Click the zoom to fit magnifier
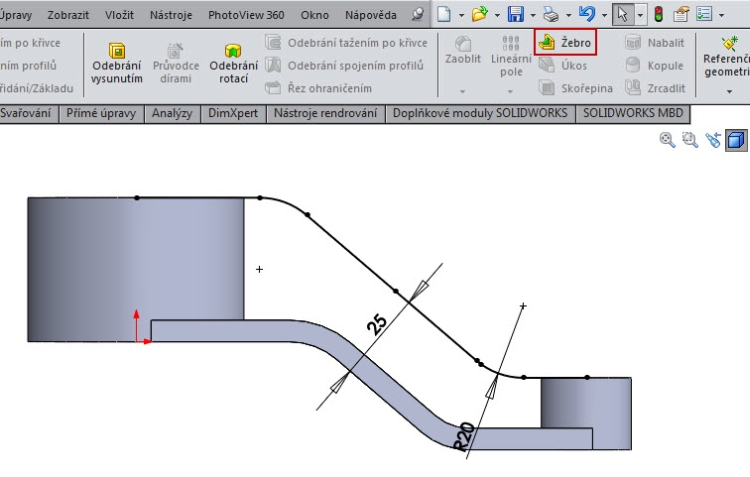This screenshot has width=750, height=477. click(x=667, y=140)
